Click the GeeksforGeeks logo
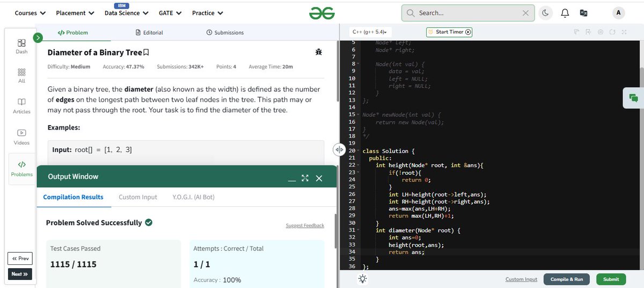The image size is (644, 288). tap(322, 13)
